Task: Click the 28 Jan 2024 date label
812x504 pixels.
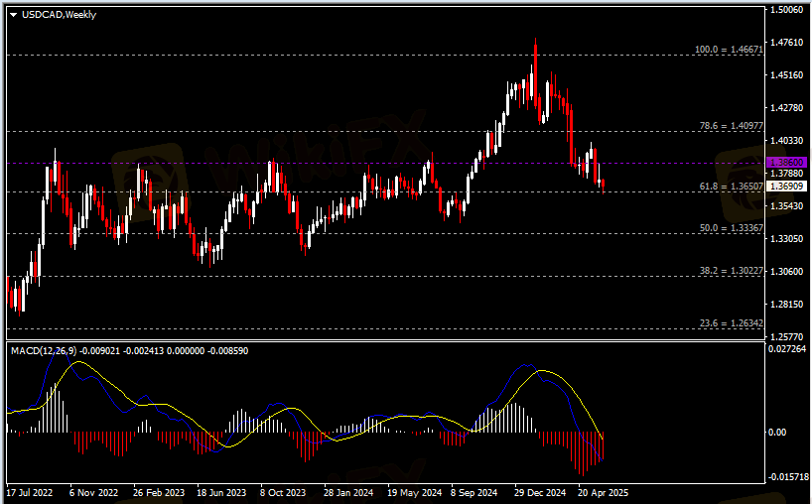Action: [x=348, y=493]
